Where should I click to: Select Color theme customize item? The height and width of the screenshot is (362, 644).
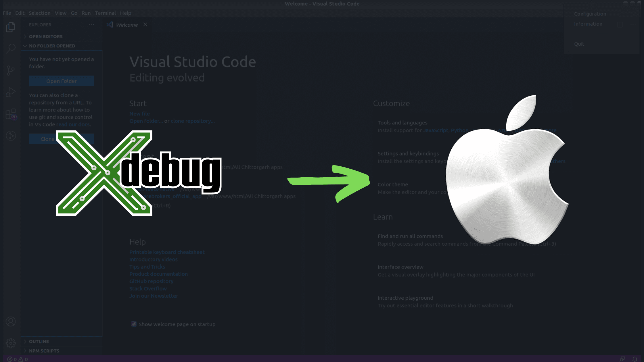[393, 184]
